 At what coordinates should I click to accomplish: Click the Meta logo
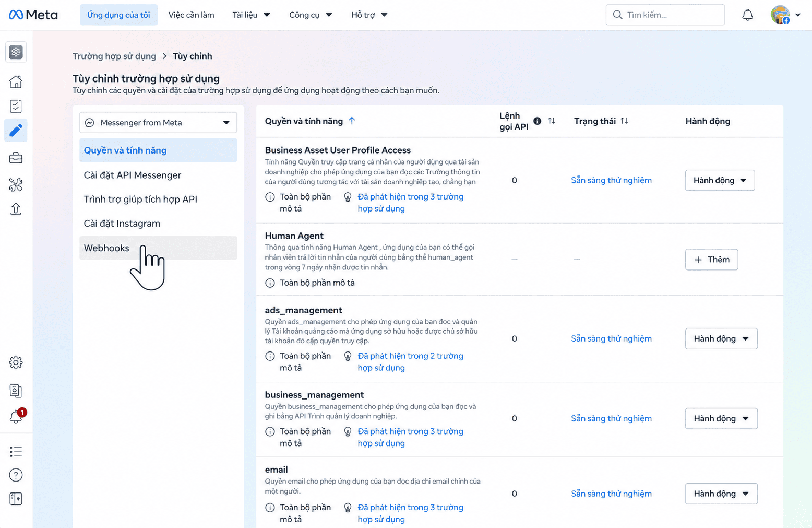(x=33, y=15)
